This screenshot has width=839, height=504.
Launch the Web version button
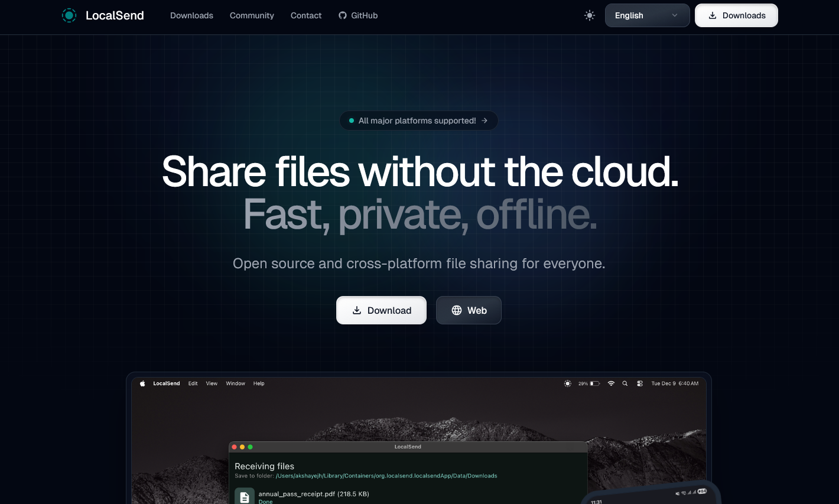[469, 310]
